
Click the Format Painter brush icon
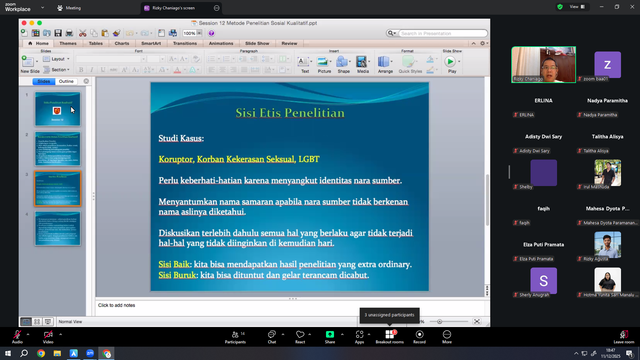(117, 33)
